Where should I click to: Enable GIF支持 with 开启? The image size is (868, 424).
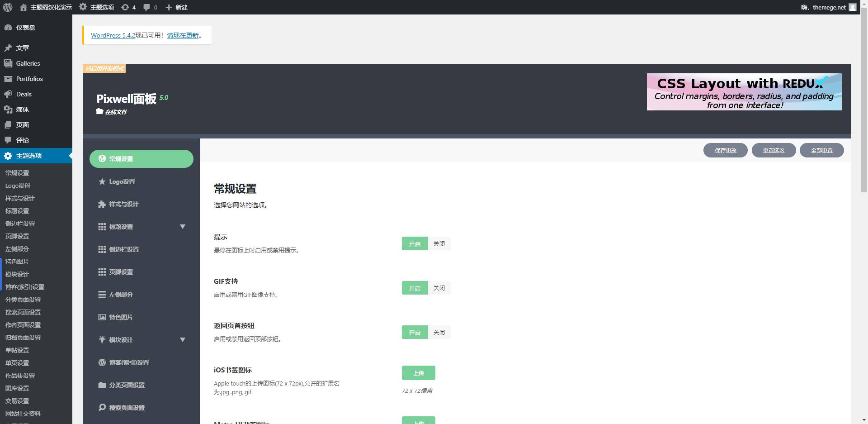[415, 288]
